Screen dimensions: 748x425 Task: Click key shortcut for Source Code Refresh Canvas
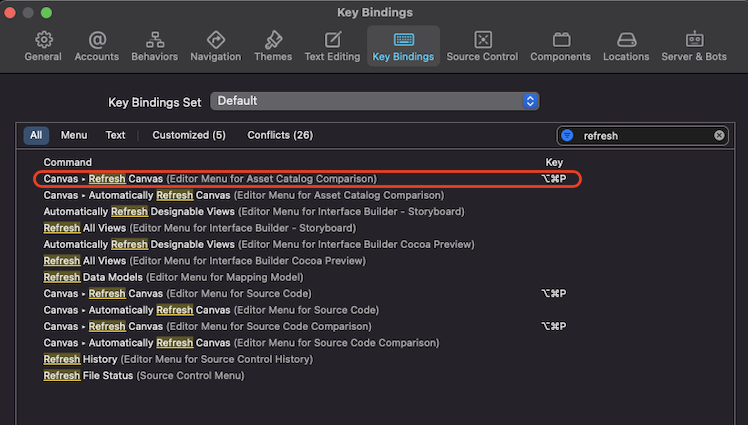[x=554, y=293]
